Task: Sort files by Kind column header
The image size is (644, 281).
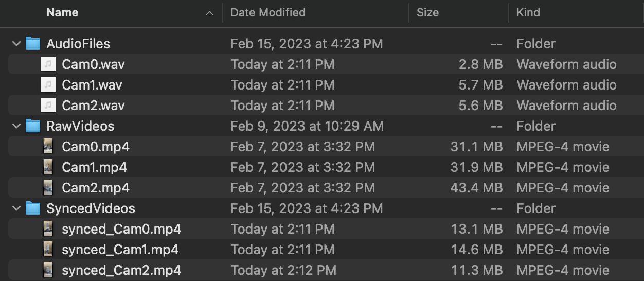Action: [x=528, y=13]
